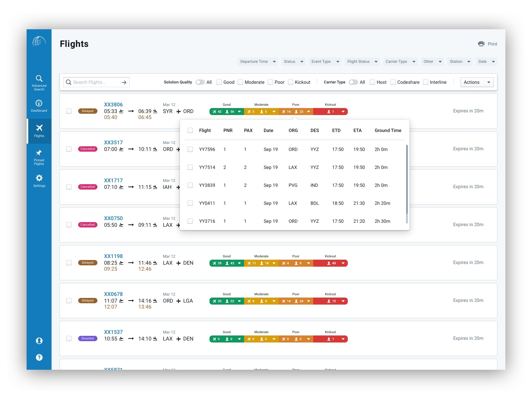Check the Host carrier type checkbox
Screen dimensions: 532x399
coord(372,82)
